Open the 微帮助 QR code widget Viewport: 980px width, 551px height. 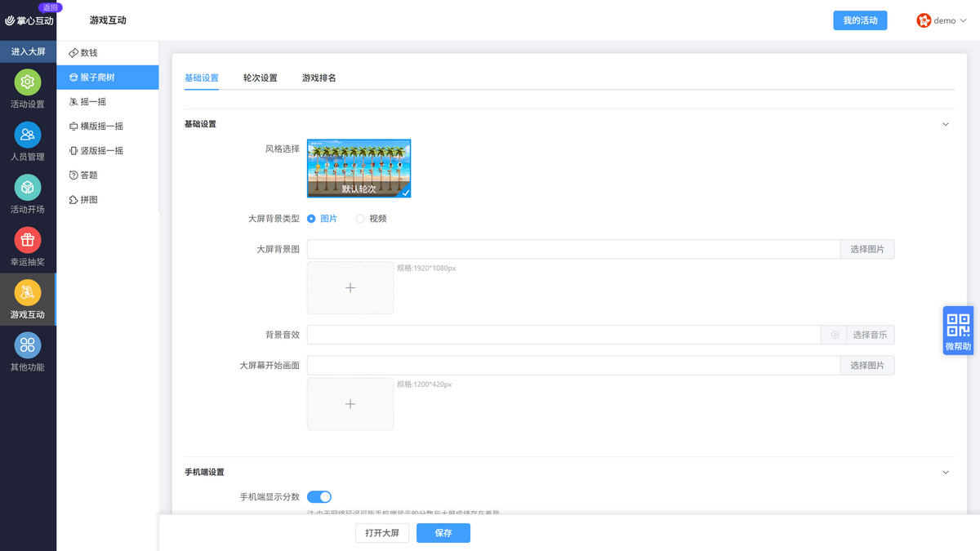[958, 331]
